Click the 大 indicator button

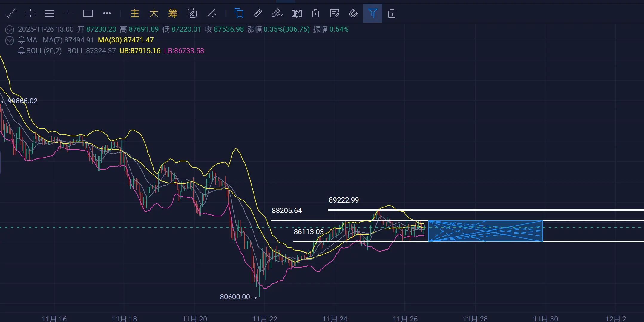[x=154, y=13]
